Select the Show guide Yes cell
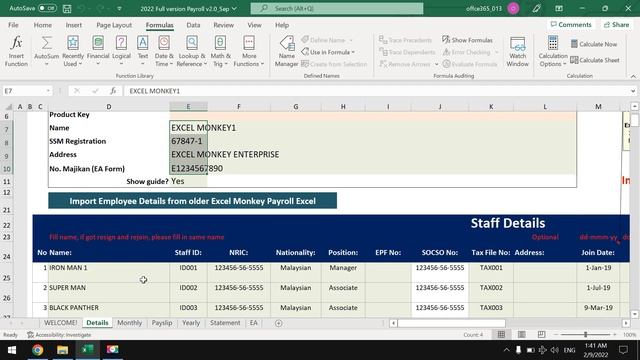 tap(188, 181)
